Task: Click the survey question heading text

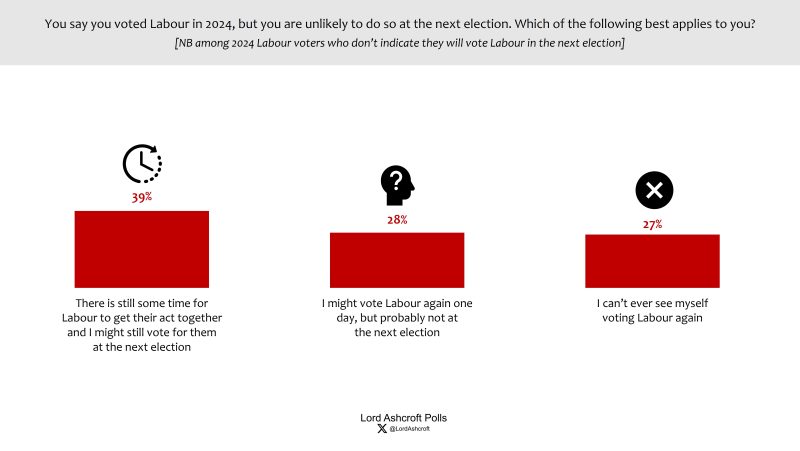Action: (x=400, y=24)
